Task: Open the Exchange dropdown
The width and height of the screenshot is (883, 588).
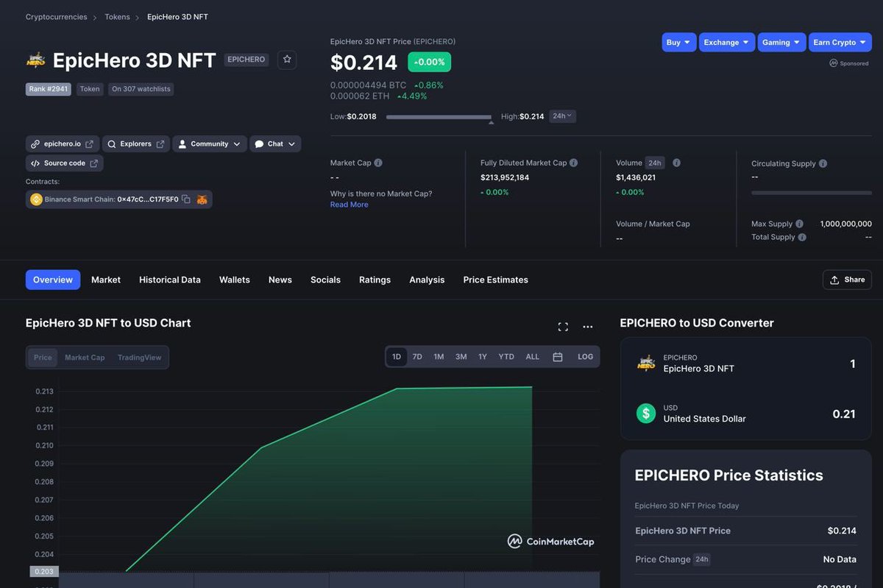Action: tap(727, 42)
